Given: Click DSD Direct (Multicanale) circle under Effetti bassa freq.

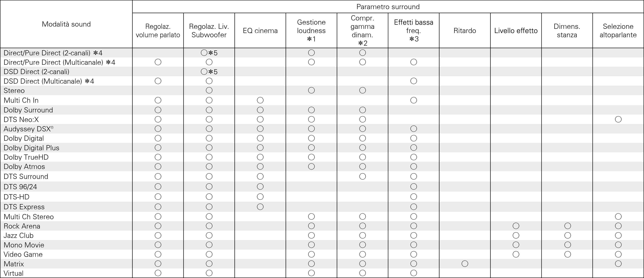Looking at the screenshot, I should point(413,81).
